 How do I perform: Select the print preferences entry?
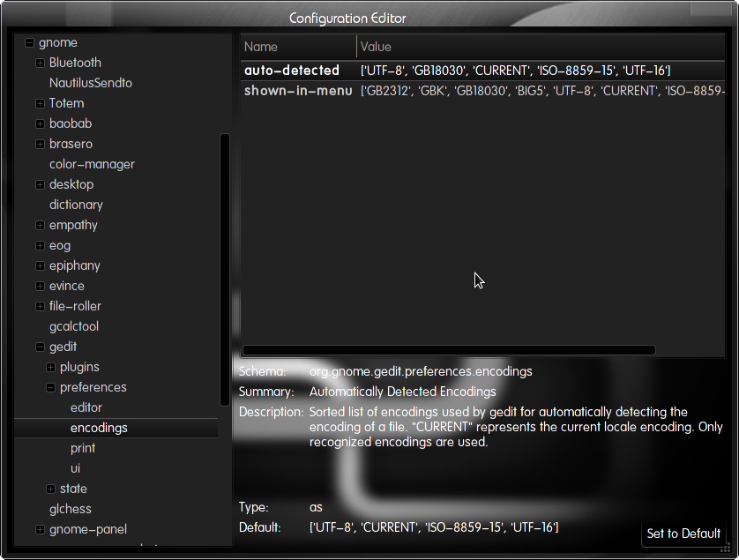[83, 448]
